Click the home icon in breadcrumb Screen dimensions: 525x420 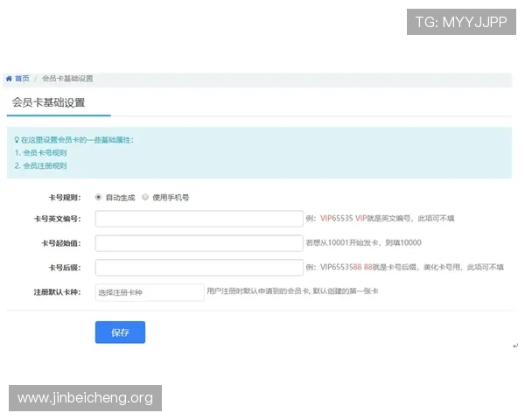(x=9, y=79)
